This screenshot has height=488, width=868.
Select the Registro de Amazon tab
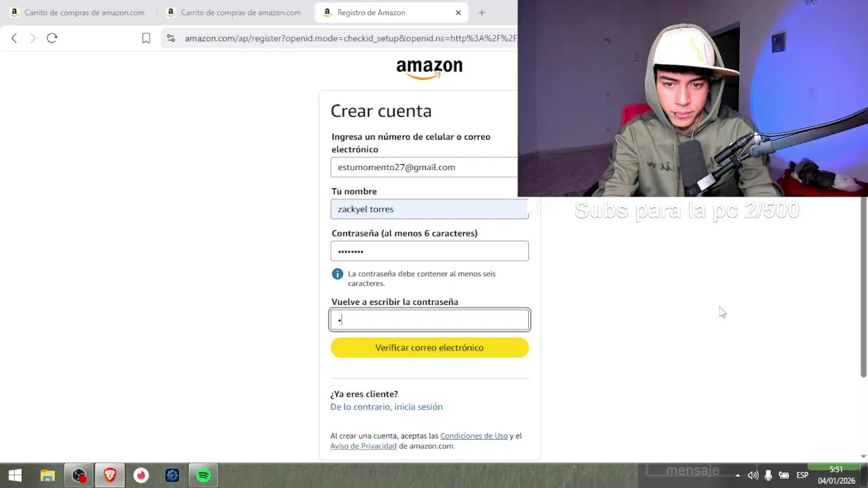(390, 12)
